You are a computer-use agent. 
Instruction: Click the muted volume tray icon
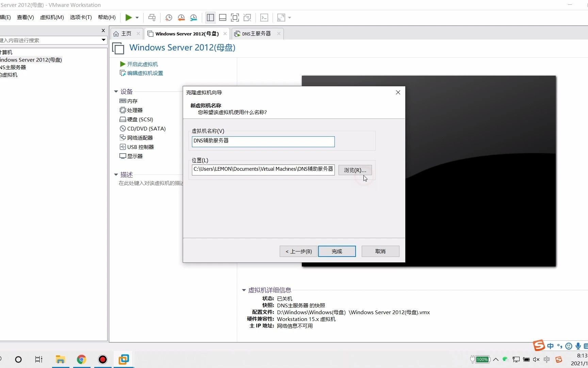(536, 359)
